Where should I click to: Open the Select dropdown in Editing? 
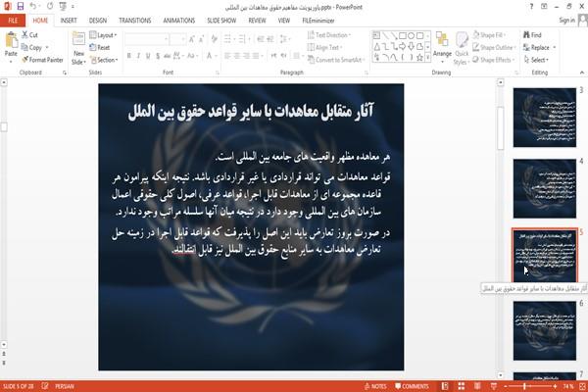[536, 60]
